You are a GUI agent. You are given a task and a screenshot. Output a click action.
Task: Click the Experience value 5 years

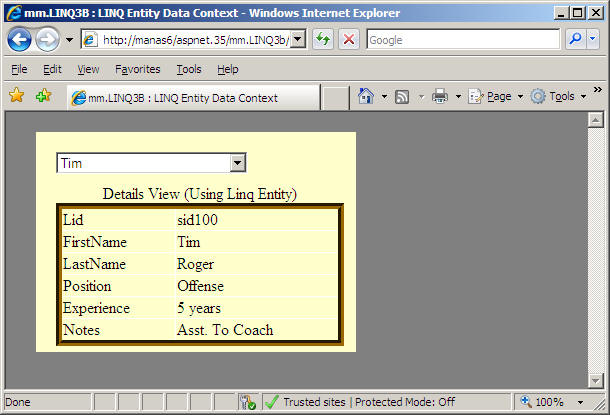click(199, 308)
